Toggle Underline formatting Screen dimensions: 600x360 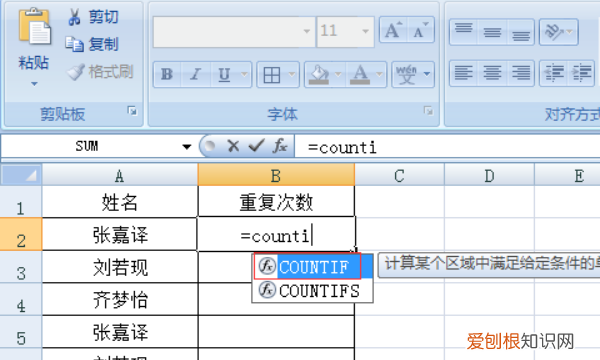[225, 74]
